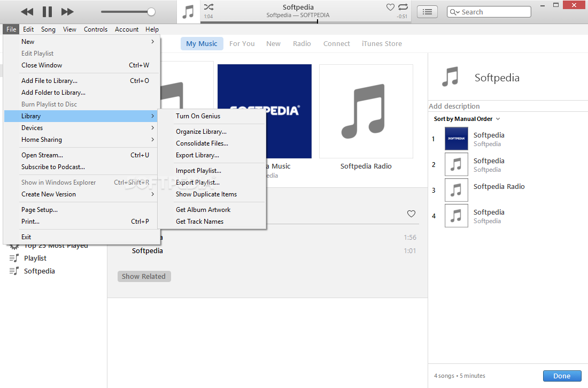The width and height of the screenshot is (588, 388).
Task: Click the Search input field
Action: [489, 12]
